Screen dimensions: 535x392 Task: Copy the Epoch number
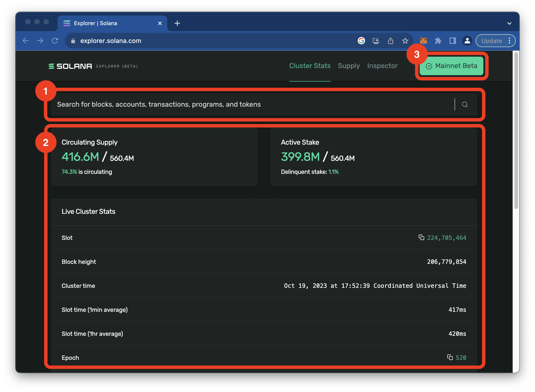coord(450,357)
